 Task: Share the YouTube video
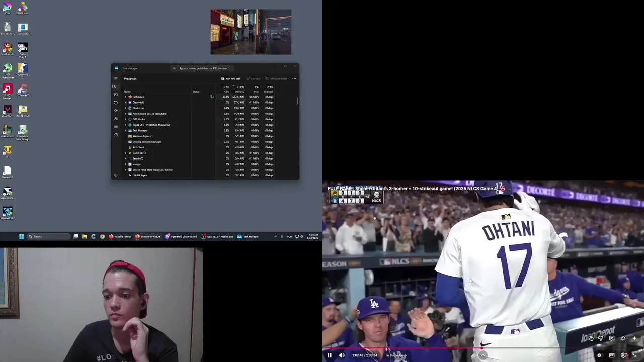click(x=623, y=338)
